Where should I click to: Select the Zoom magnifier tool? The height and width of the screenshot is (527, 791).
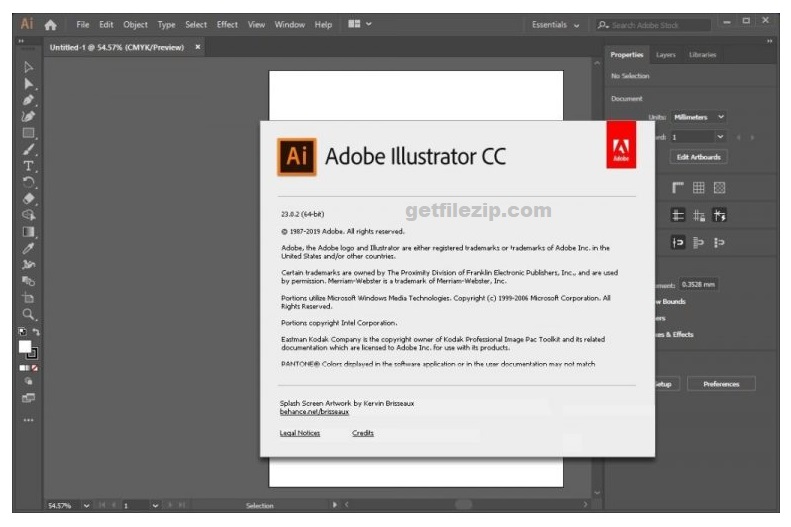(x=28, y=314)
